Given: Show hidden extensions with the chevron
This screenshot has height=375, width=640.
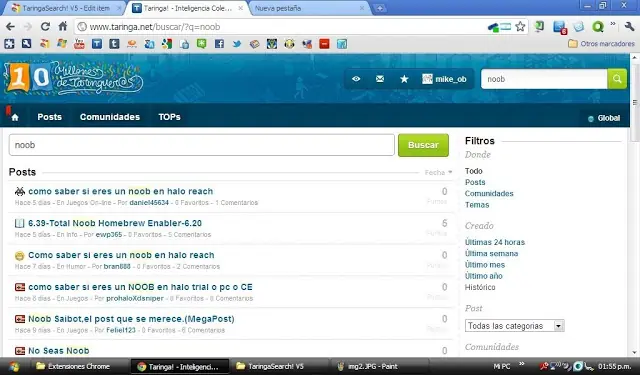Looking at the screenshot, I should (613, 24).
